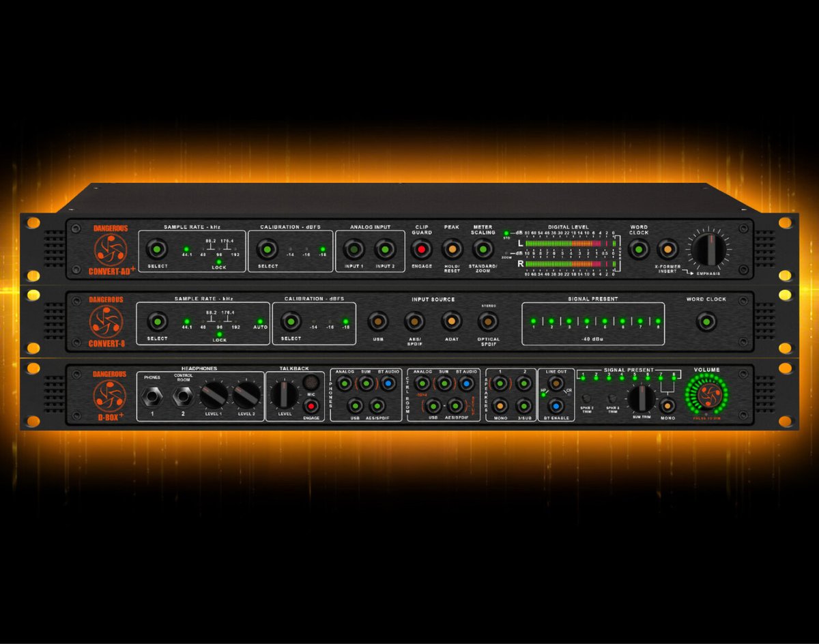Click Word Clock button on Convert-8
This screenshot has height=644, width=819.
706,321
